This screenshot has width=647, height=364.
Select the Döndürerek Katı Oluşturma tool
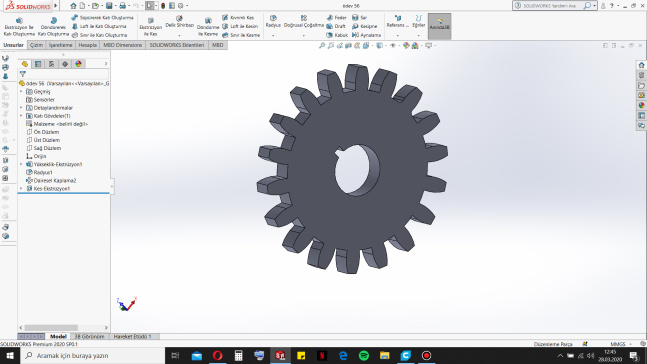(x=53, y=27)
